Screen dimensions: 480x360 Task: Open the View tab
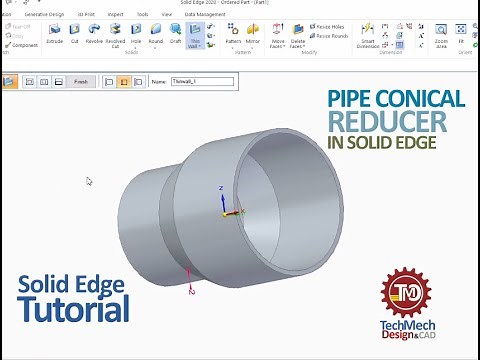167,14
